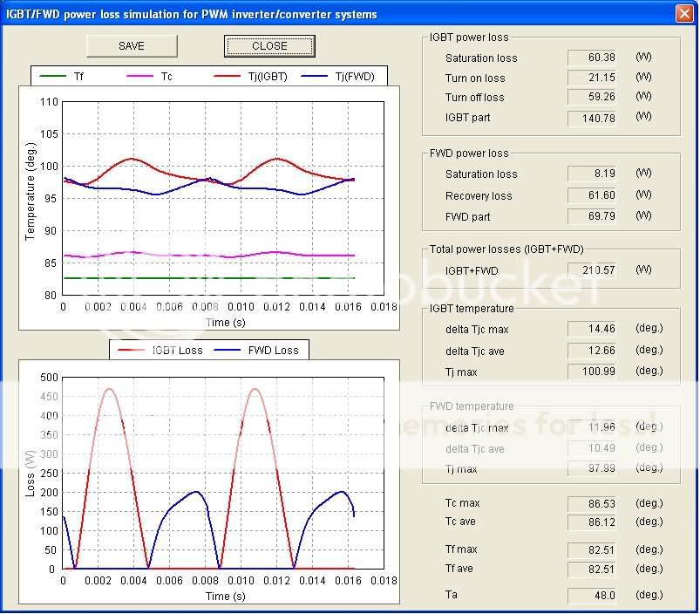Select IGBT delta Tjc max value 14.46
This screenshot has width=700, height=614.
(592, 329)
